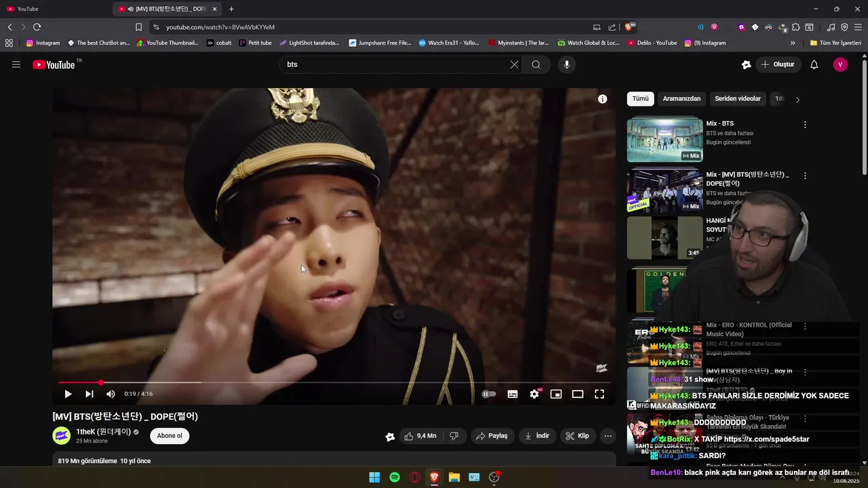Select the Seriden videolar chip
The width and height of the screenshot is (868, 488).
tap(738, 99)
